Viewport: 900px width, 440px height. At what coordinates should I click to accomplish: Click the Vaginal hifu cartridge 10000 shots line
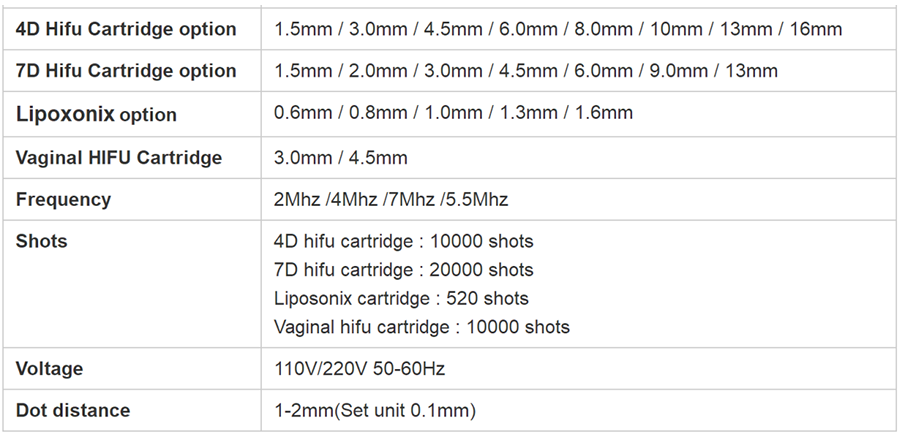pyautogui.click(x=421, y=327)
